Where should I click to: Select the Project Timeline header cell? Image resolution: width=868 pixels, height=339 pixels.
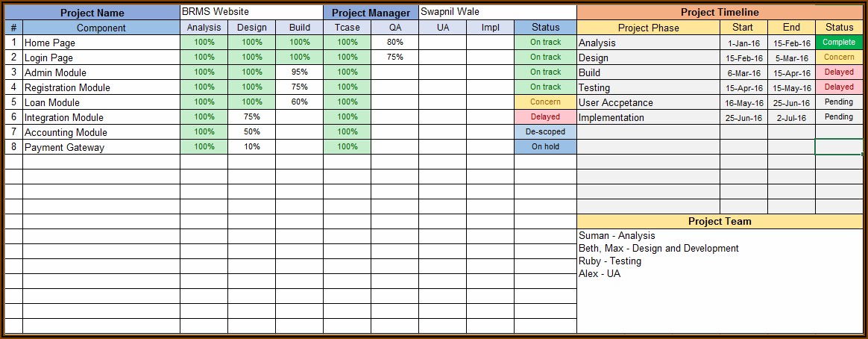pyautogui.click(x=720, y=12)
